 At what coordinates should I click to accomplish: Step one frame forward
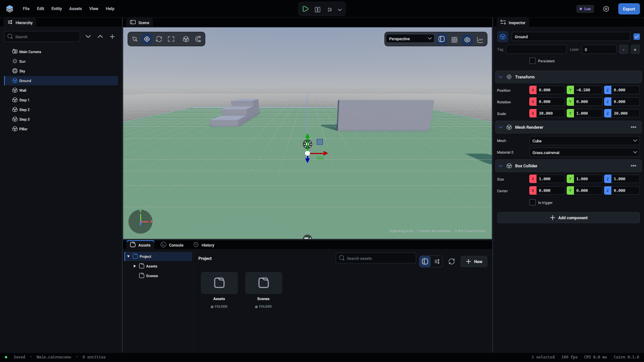pos(330,9)
